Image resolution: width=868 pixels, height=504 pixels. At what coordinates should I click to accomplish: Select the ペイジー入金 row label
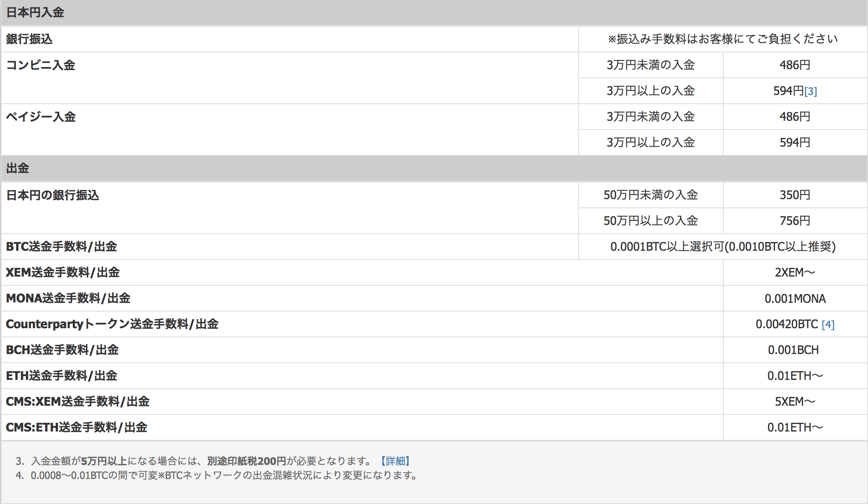(x=41, y=117)
